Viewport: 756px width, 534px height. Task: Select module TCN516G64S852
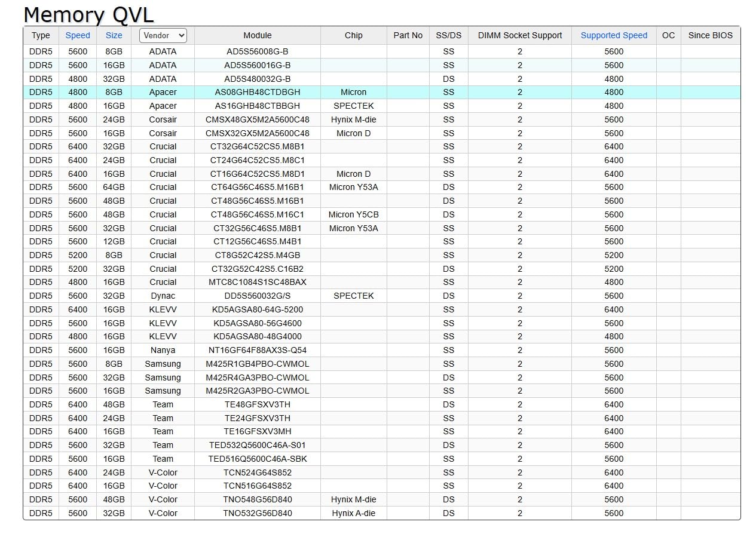coord(258,486)
